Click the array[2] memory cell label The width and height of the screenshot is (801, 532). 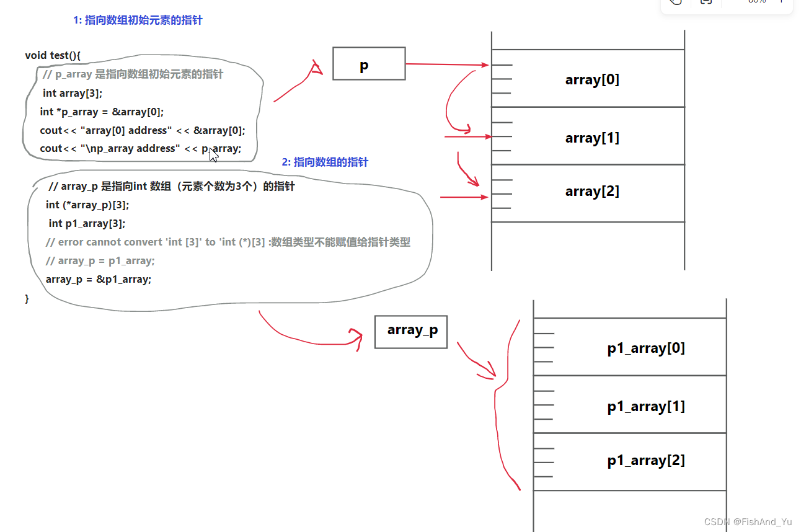point(592,191)
